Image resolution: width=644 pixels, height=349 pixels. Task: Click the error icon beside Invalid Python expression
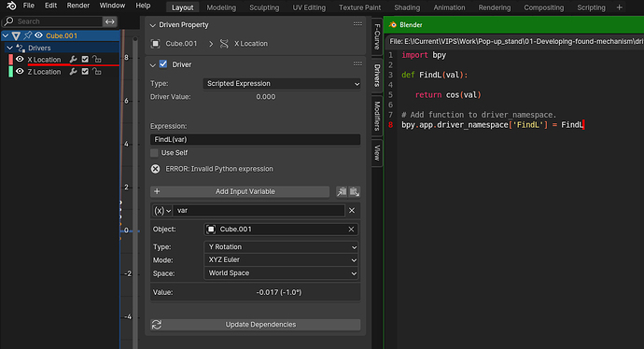(155, 169)
